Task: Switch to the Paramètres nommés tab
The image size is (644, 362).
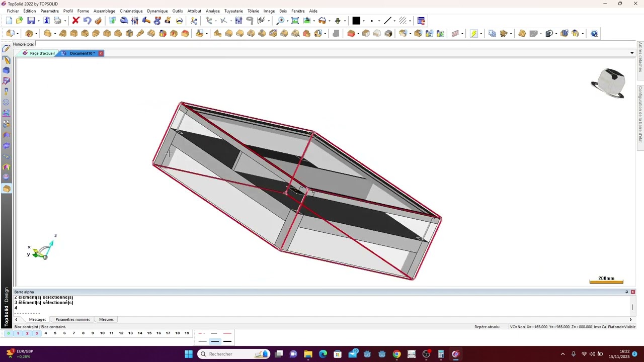Action: [72, 319]
